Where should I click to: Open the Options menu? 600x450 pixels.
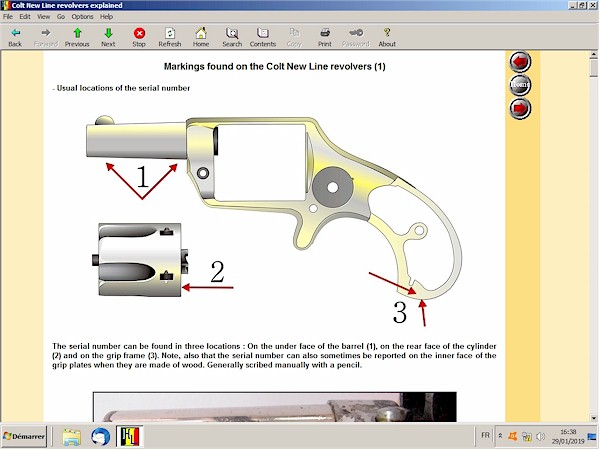point(82,16)
